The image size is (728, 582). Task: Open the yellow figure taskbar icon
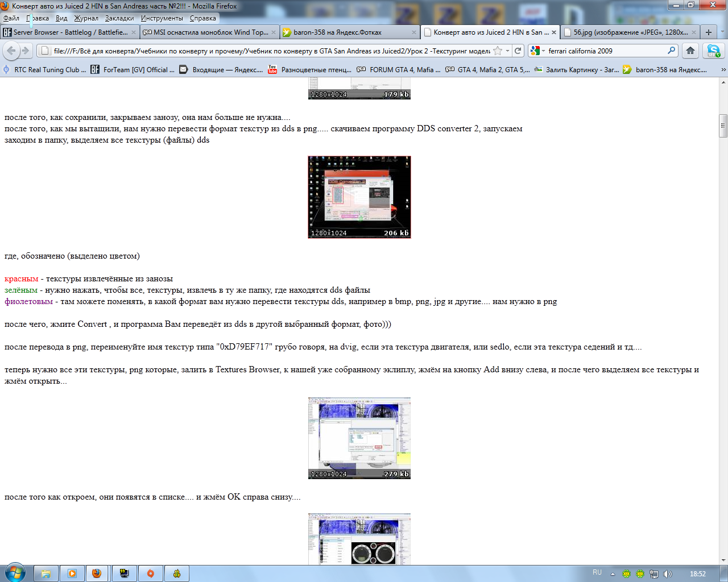tap(177, 573)
